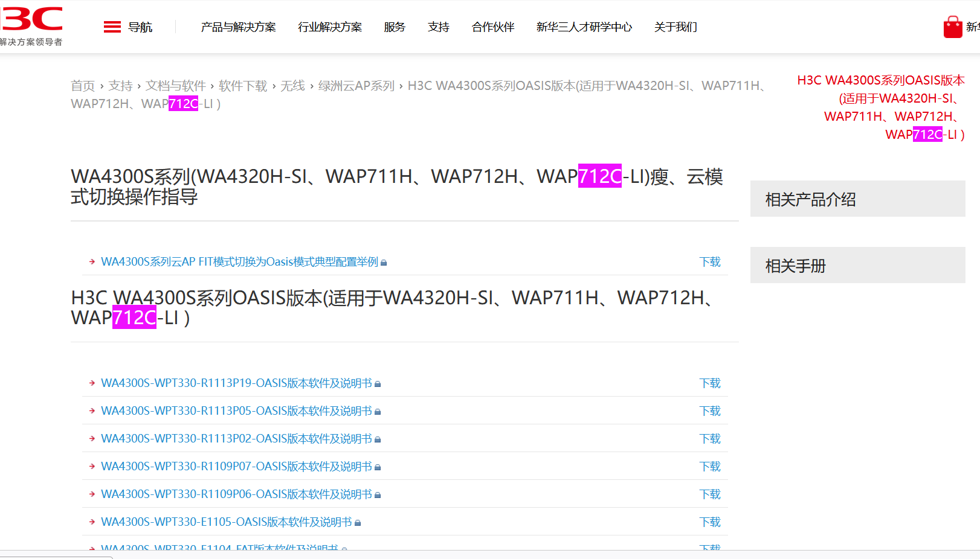
Task: Open WA4300S-WPT330-R1113P19-OASIS software link
Action: tap(236, 383)
